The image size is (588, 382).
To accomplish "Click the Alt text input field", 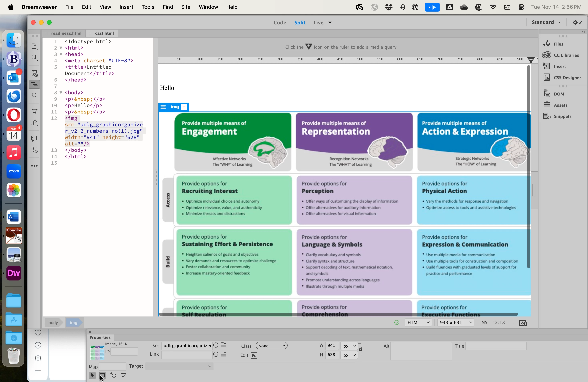I will [421, 351].
